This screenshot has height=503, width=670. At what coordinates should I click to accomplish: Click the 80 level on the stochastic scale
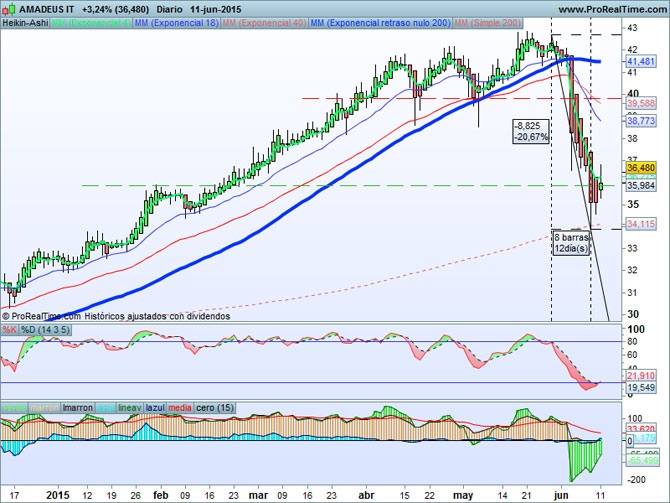pos(632,341)
